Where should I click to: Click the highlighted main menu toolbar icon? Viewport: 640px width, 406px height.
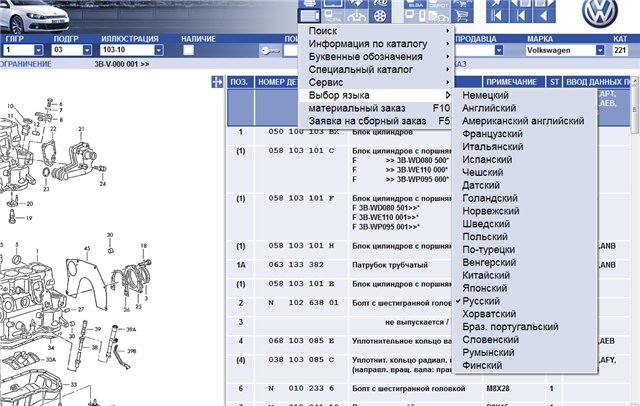tap(309, 16)
